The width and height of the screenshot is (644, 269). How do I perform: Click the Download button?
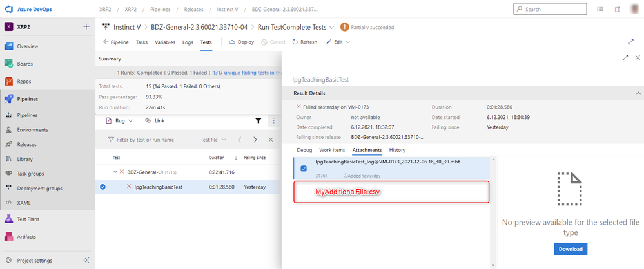[570, 249]
